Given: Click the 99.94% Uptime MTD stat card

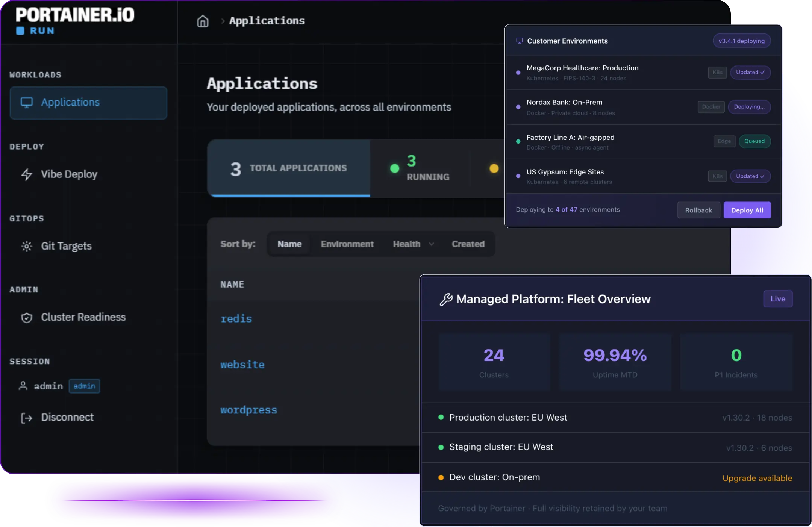Looking at the screenshot, I should [x=615, y=362].
